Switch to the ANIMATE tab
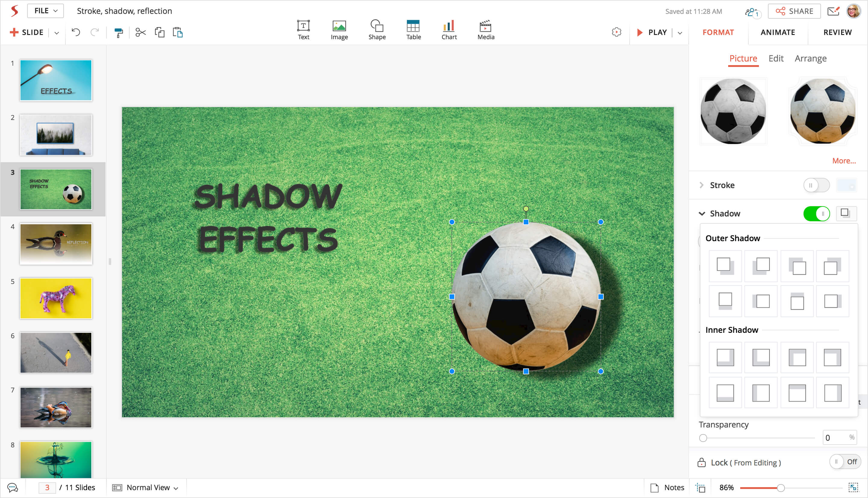The height and width of the screenshot is (498, 868). [x=777, y=33]
